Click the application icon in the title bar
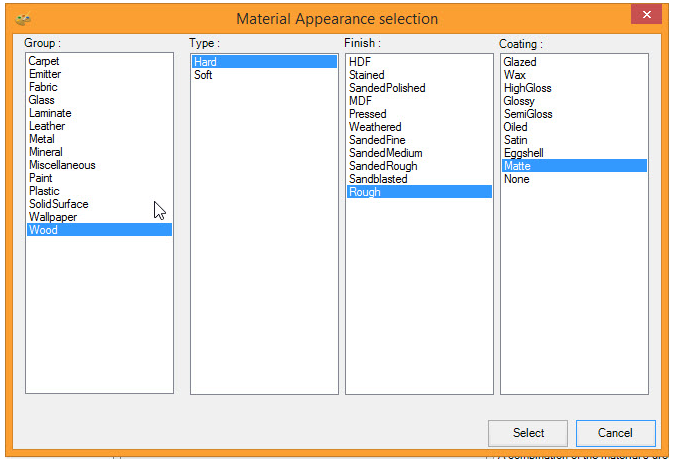Screen dimensions: 675x460 pyautogui.click(x=24, y=18)
